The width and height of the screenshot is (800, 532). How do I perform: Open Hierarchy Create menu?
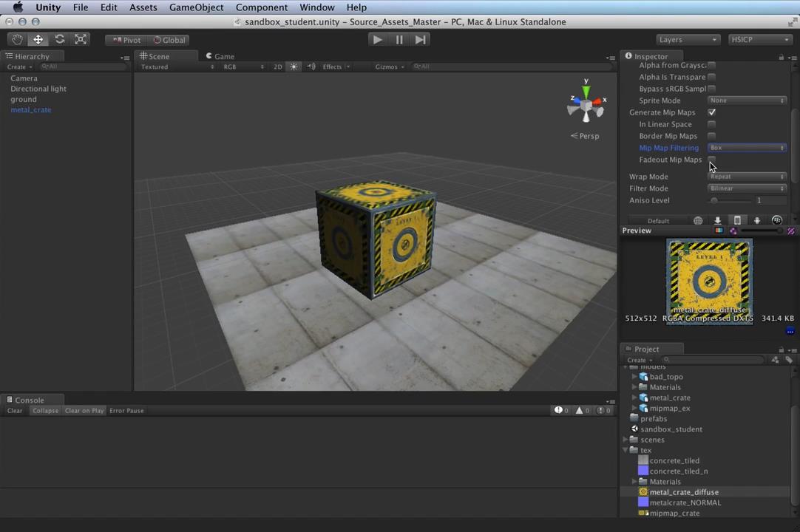coord(19,66)
